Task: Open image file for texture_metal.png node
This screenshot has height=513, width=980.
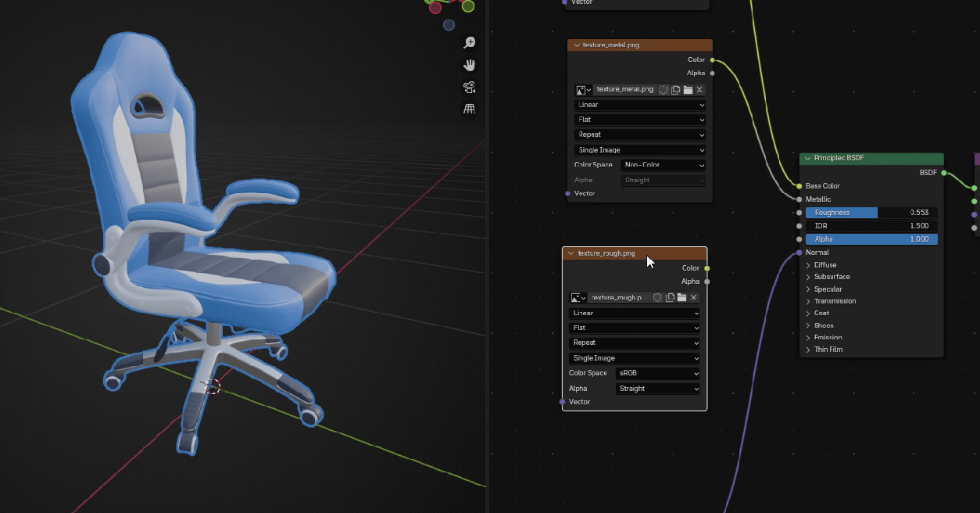Action: point(688,90)
